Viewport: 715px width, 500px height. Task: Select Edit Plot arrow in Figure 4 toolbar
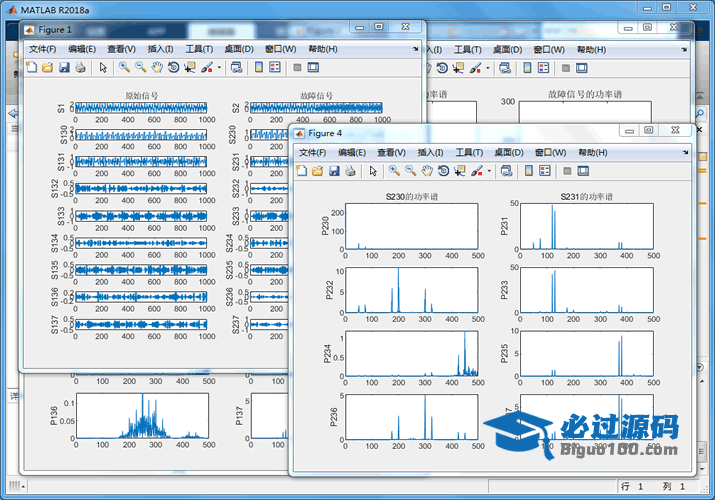(373, 171)
